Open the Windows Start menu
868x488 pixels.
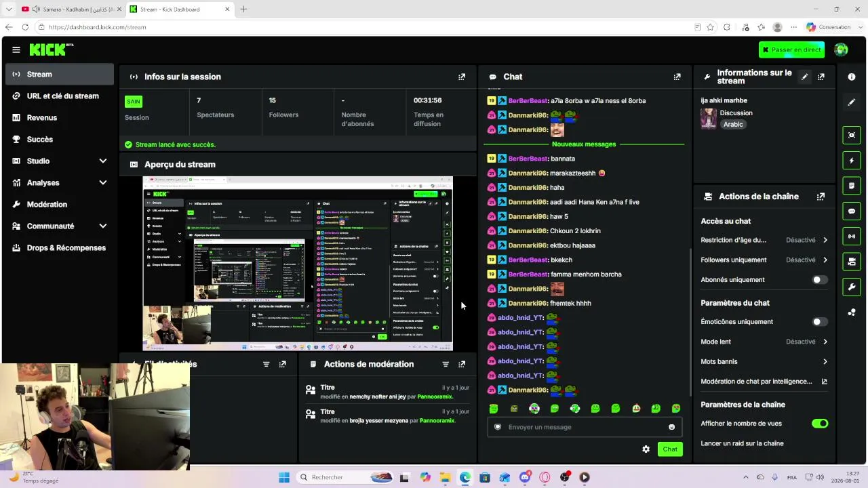pos(283,477)
